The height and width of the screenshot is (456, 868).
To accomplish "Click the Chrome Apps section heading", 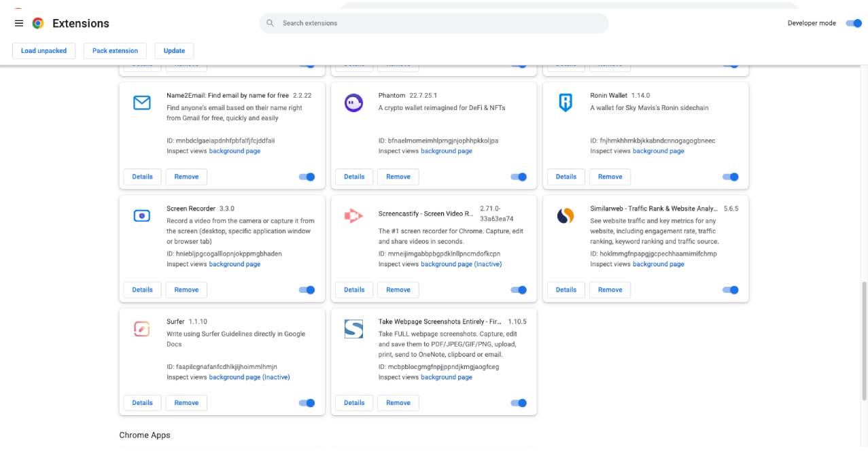I will [145, 435].
